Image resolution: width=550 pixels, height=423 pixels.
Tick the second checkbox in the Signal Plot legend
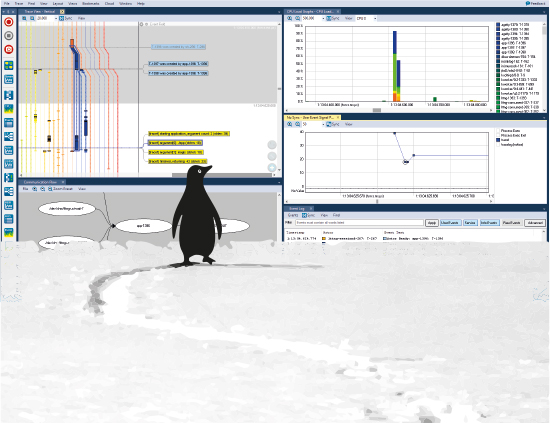[x=498, y=135]
